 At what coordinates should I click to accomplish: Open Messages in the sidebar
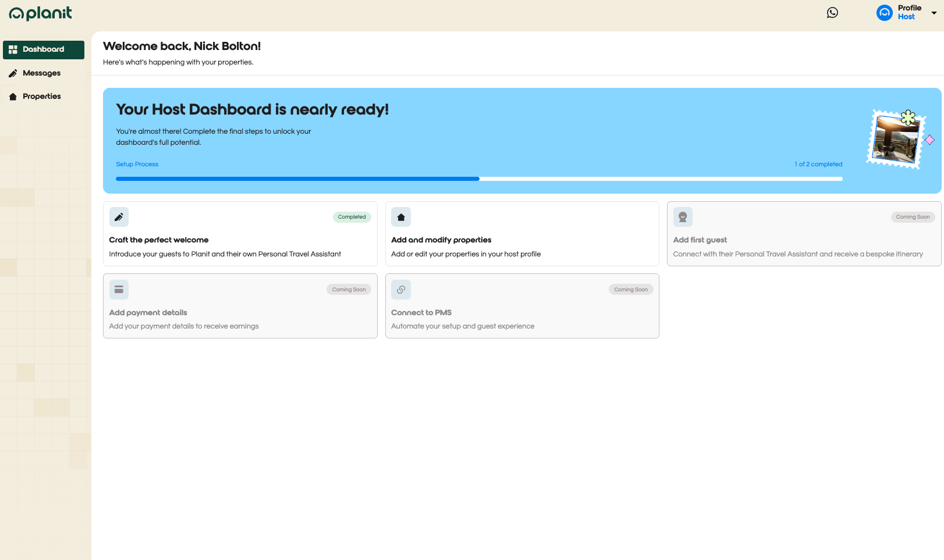click(x=41, y=73)
